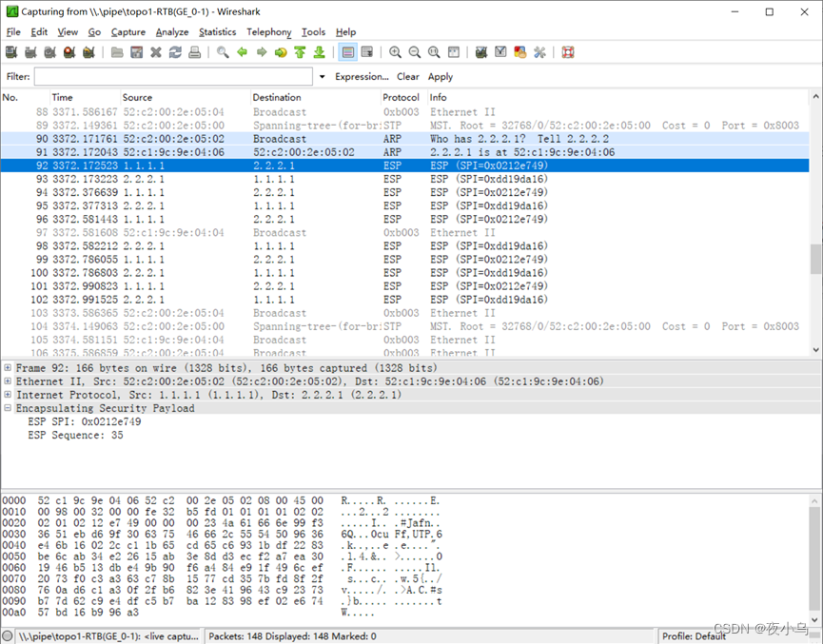The width and height of the screenshot is (823, 644).
Task: Open the filter history dropdown arrow
Action: coord(322,77)
